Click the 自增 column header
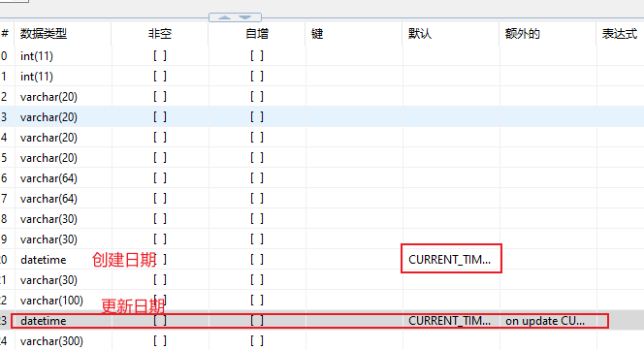The width and height of the screenshot is (644, 350). tap(257, 34)
